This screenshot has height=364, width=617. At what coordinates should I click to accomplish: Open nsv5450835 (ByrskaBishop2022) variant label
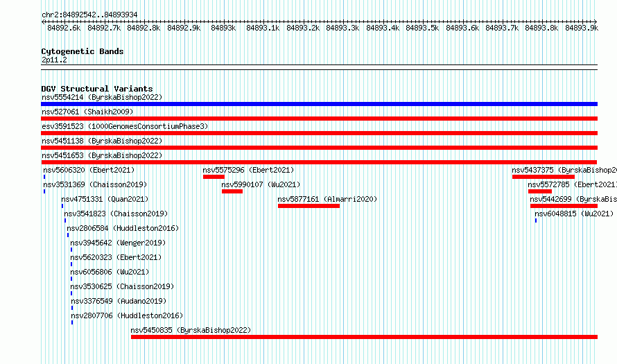(x=191, y=330)
